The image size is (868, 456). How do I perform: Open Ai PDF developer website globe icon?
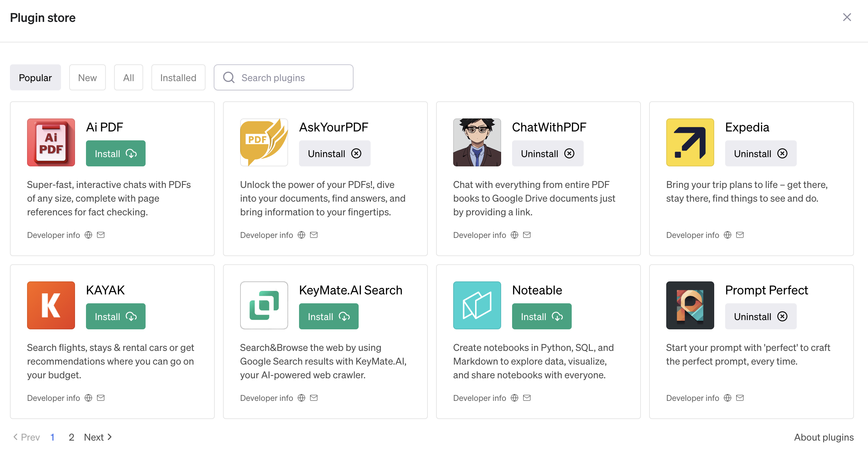[x=88, y=235]
